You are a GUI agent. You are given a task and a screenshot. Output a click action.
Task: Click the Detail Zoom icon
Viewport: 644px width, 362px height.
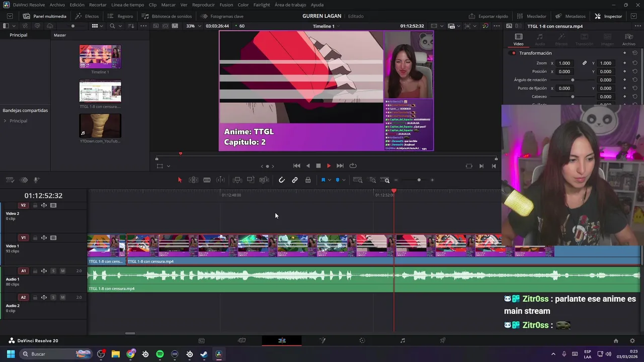372,180
